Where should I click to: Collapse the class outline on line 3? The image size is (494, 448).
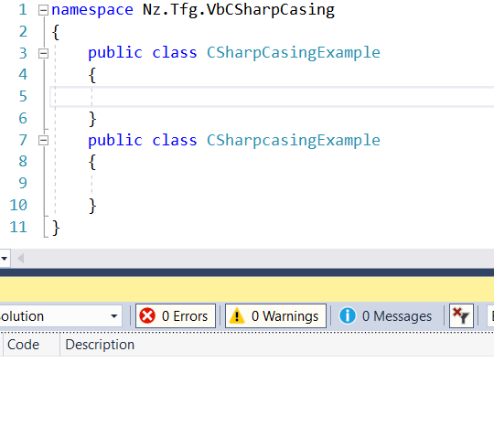point(43,53)
